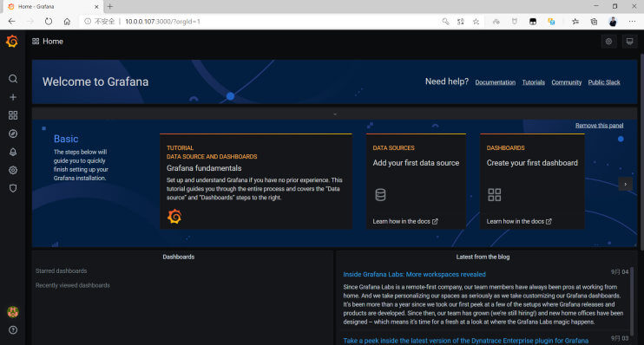Click the browser profile avatar

[x=613, y=22]
